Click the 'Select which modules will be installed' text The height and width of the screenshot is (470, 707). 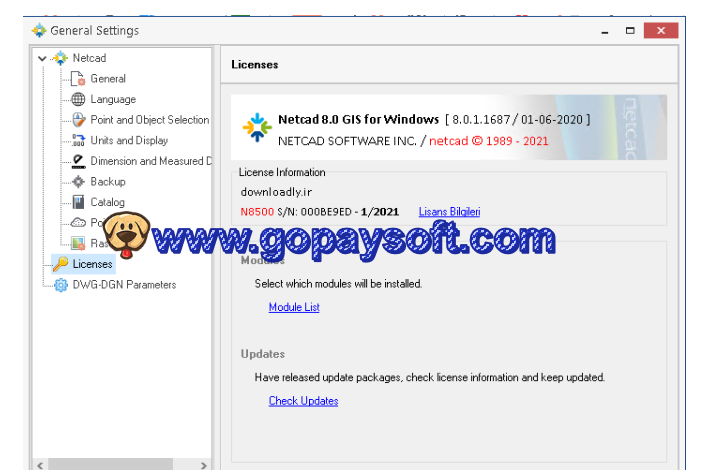click(338, 284)
